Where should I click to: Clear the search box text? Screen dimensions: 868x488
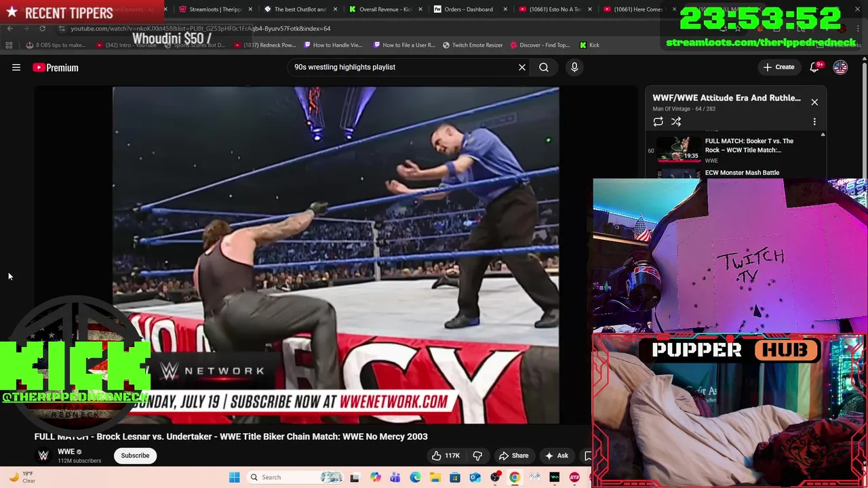[x=522, y=67]
